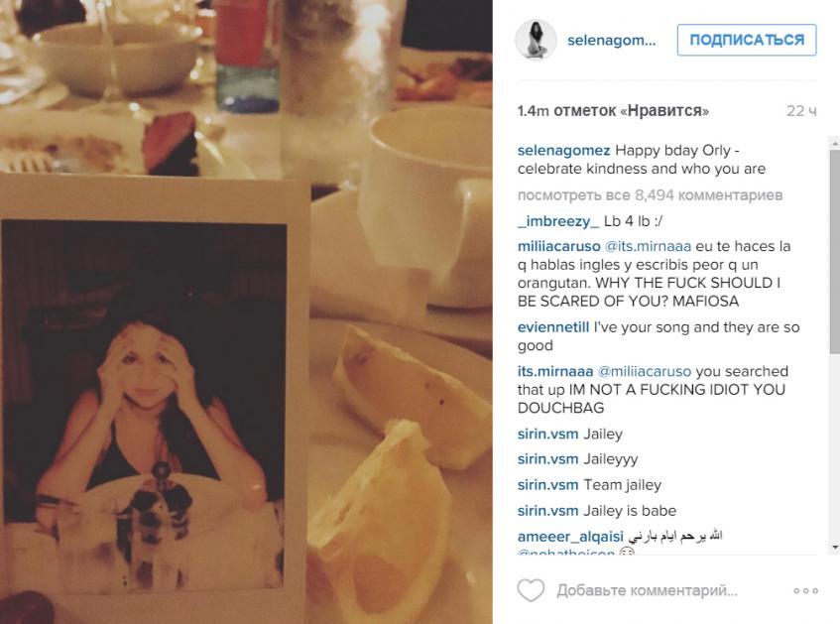Open miliiacaruso commenter profile
This screenshot has width=840, height=624.
(x=558, y=247)
